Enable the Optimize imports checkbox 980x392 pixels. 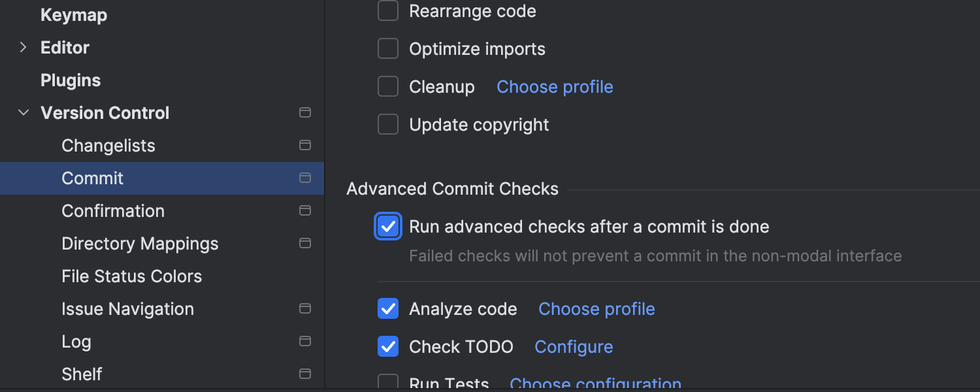(x=388, y=49)
